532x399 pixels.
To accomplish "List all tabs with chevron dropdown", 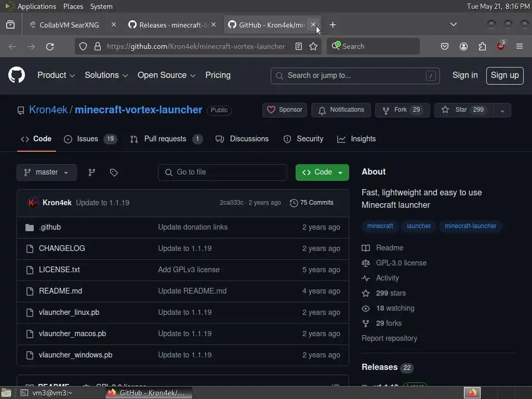I will pos(453,24).
